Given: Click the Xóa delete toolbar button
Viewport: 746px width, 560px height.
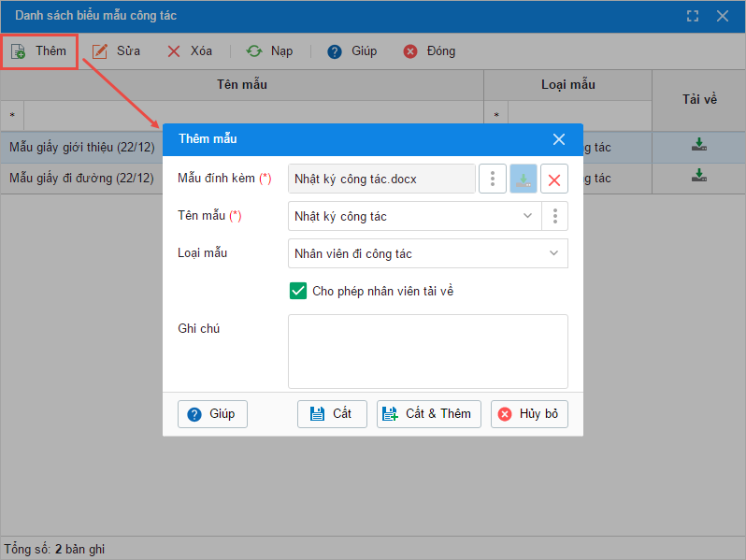Looking at the screenshot, I should coord(190,51).
